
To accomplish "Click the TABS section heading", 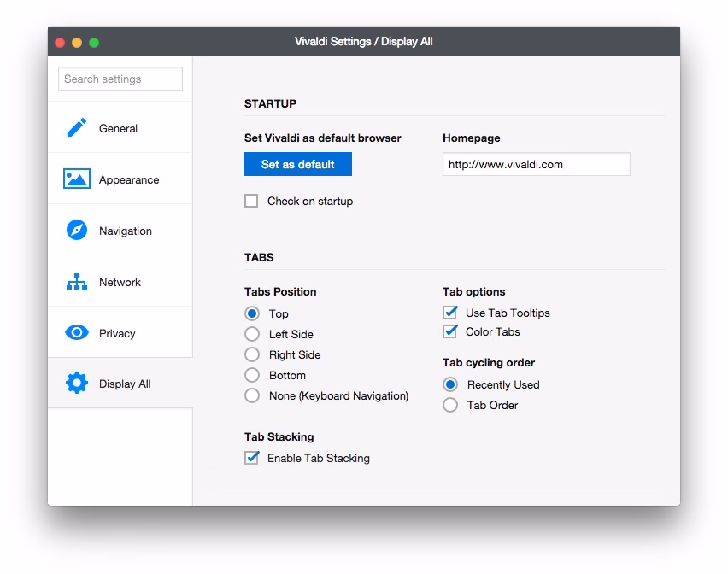I will coord(259,258).
